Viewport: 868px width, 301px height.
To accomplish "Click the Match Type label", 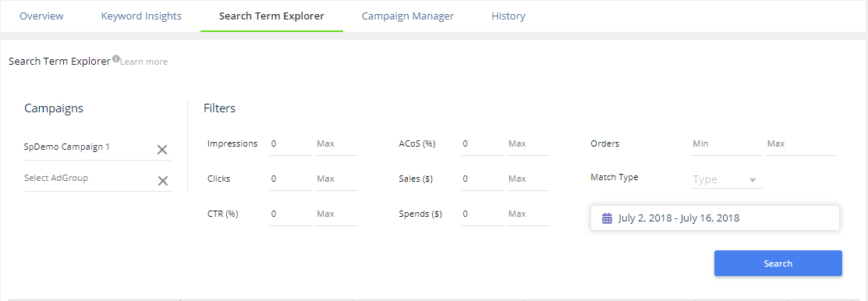I will pyautogui.click(x=615, y=178).
